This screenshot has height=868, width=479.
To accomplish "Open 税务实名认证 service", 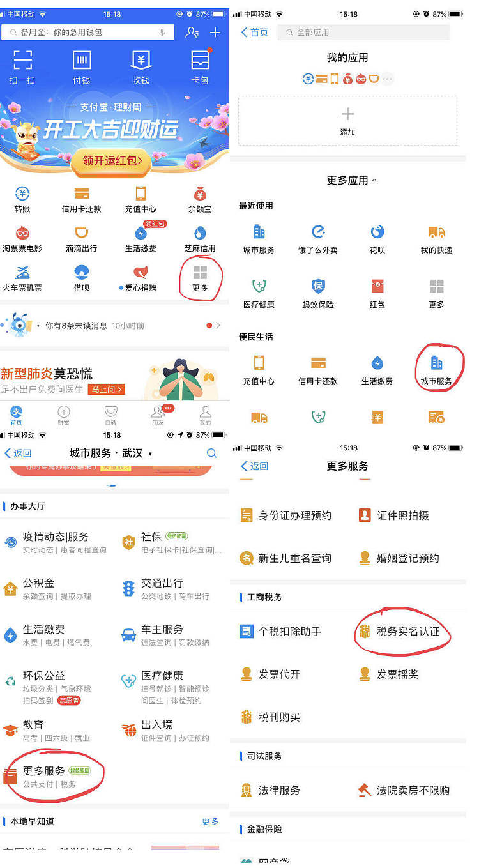I will (407, 632).
